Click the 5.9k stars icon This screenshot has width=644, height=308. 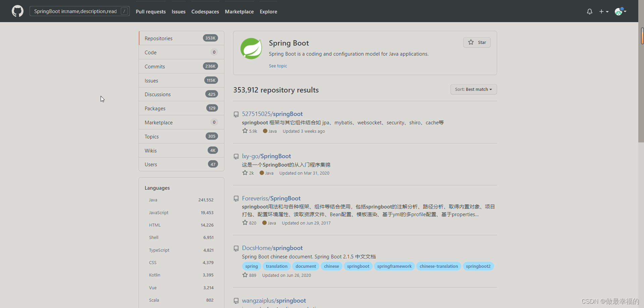point(245,131)
